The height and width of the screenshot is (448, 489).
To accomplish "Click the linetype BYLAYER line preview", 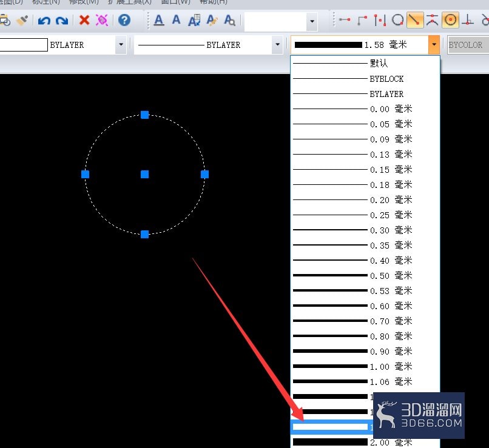I will pyautogui.click(x=171, y=45).
